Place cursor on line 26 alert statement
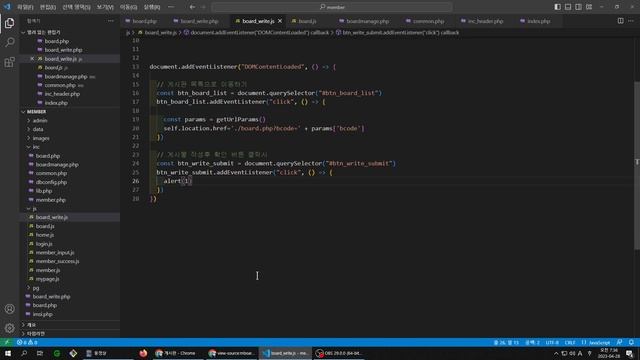Screen dimensions: 640x360 (177, 181)
